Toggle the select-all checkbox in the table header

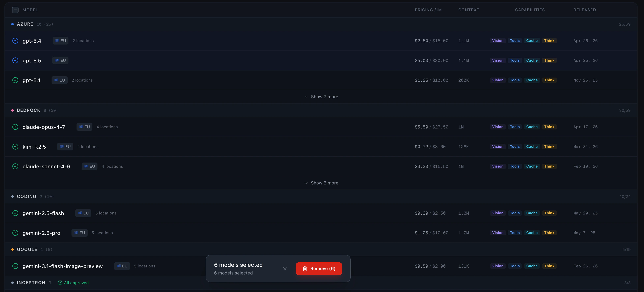[15, 10]
